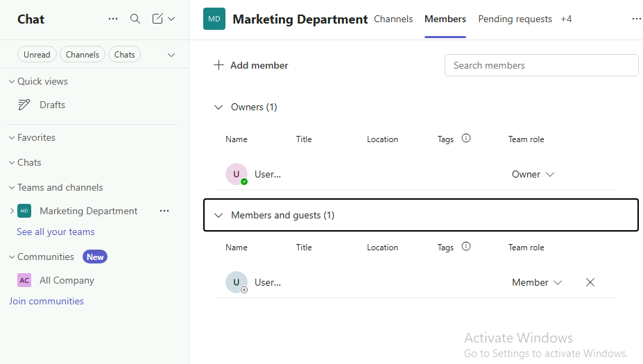Image resolution: width=643 pixels, height=364 pixels.
Task: Open Drafts in Quick views
Action: [x=52, y=105]
